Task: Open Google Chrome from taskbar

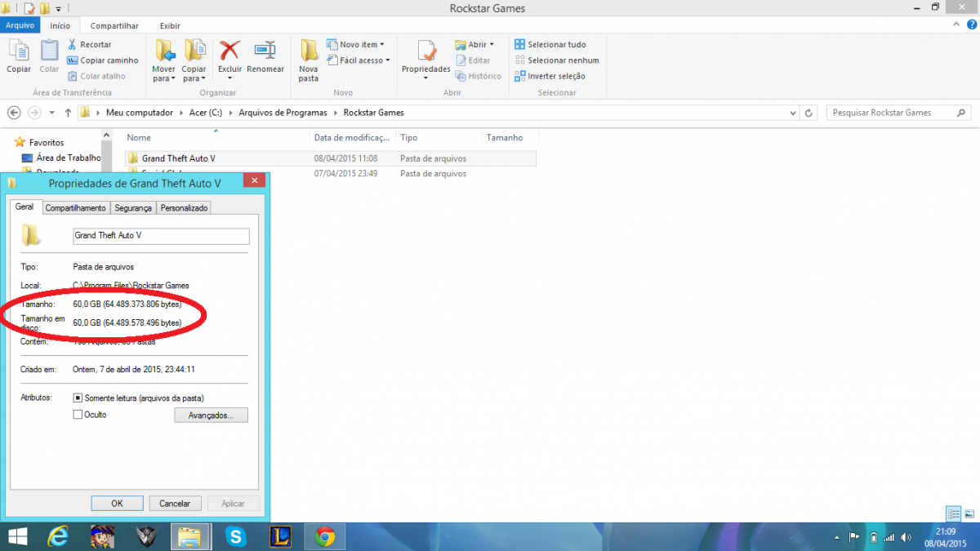Action: tap(325, 536)
